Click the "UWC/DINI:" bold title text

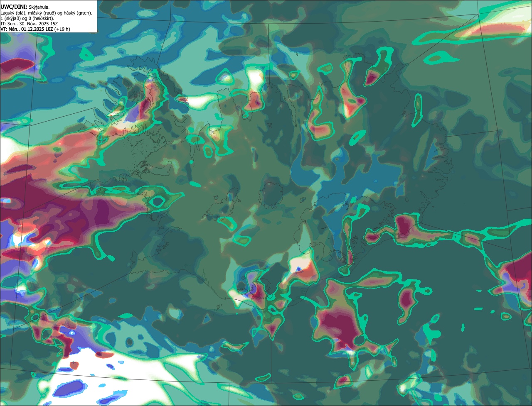pos(14,7)
